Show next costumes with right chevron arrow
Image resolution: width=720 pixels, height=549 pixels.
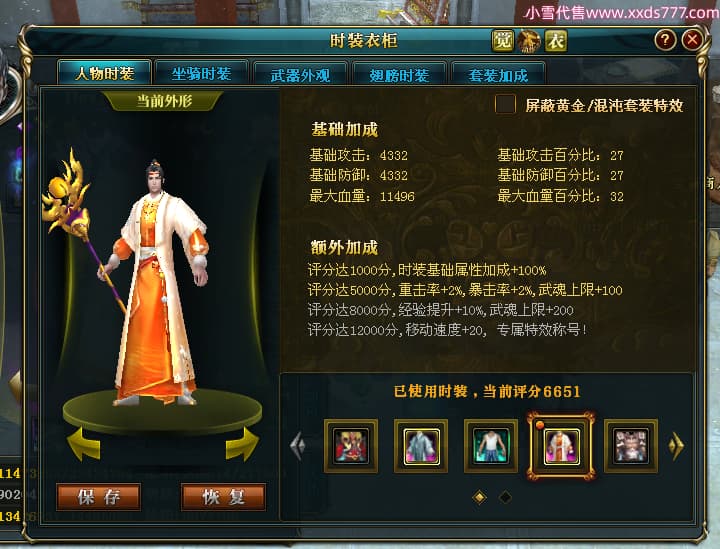coord(676,445)
